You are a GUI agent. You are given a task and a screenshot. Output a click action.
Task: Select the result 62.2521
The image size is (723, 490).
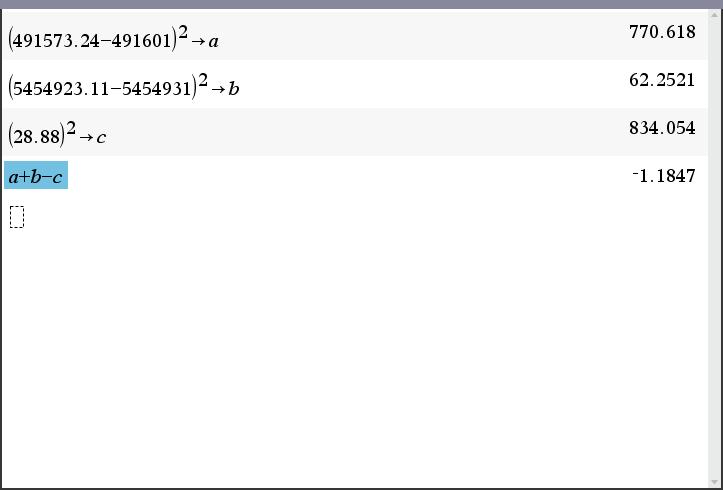click(x=662, y=80)
